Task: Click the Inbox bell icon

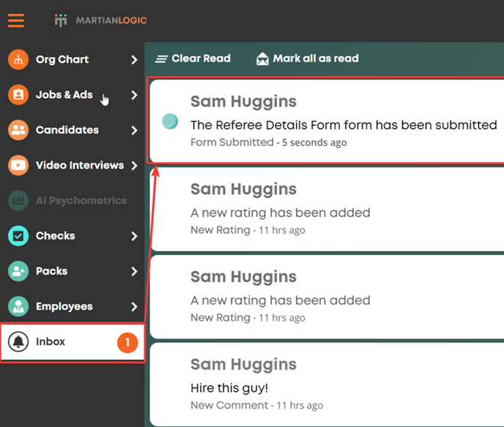Action: tap(18, 341)
